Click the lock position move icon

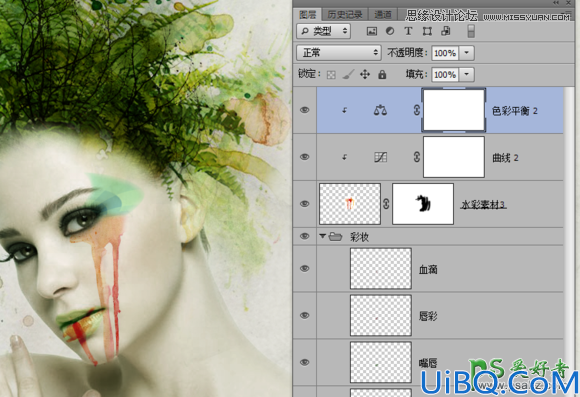tap(365, 75)
